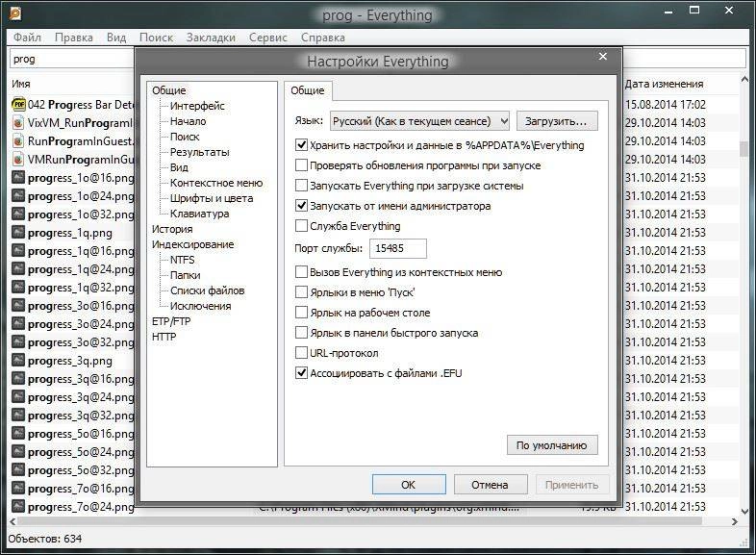The height and width of the screenshot is (555, 756).
Task: Select 'Индексирование' node in settings tree
Action: pyautogui.click(x=193, y=244)
